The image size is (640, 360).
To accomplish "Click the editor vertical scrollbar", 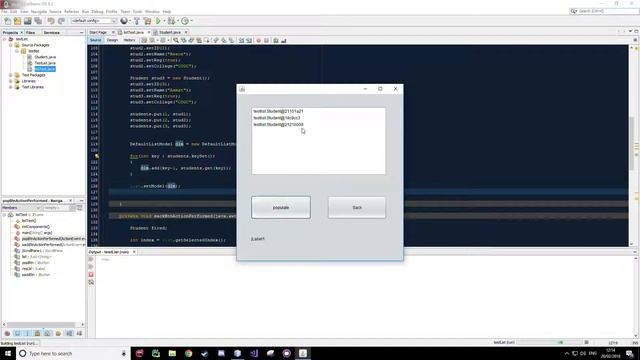I will point(632,145).
